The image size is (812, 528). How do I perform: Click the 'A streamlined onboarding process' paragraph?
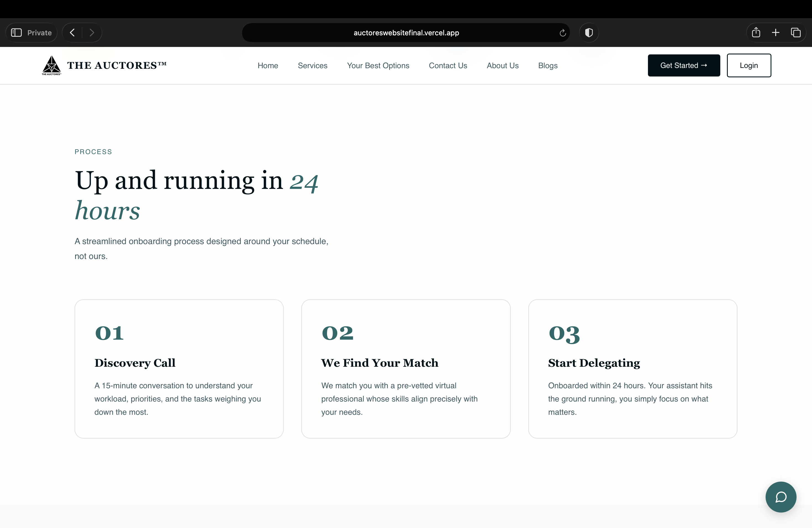[201, 249]
